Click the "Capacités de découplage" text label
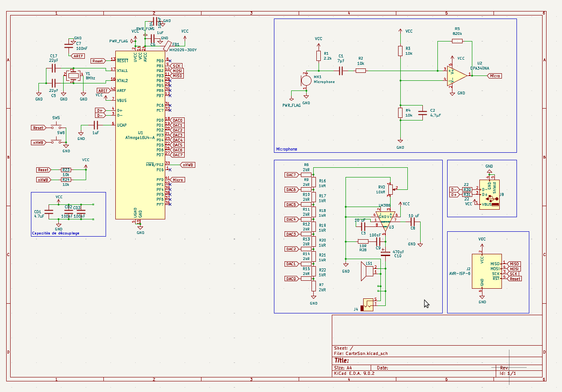Viewport: 562px width, 392px height. coord(56,233)
